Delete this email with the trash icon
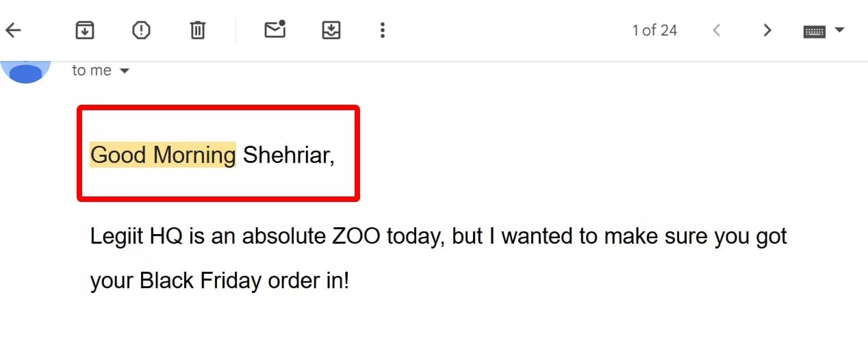868x345 pixels. 198,30
